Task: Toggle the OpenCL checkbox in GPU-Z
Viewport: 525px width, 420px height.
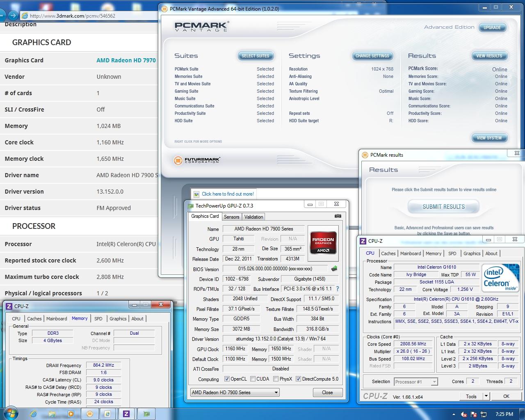Action: pyautogui.click(x=227, y=379)
